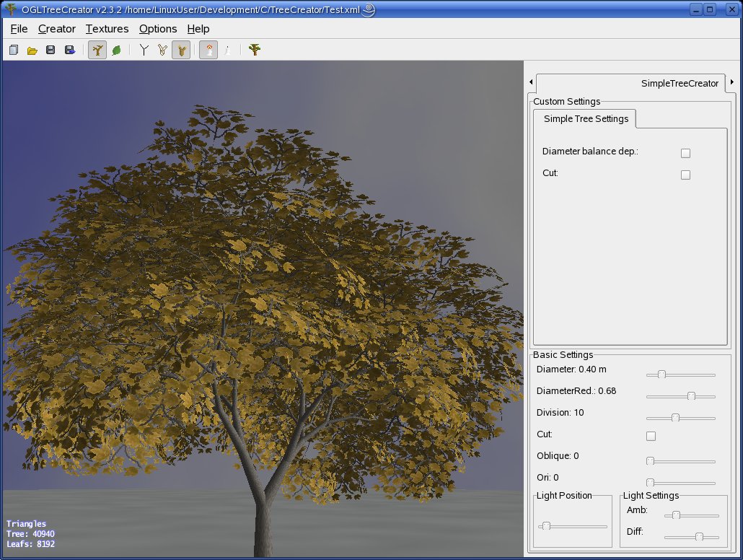The image size is (743, 560).
Task: Click the Light Position slider
Action: (573, 526)
